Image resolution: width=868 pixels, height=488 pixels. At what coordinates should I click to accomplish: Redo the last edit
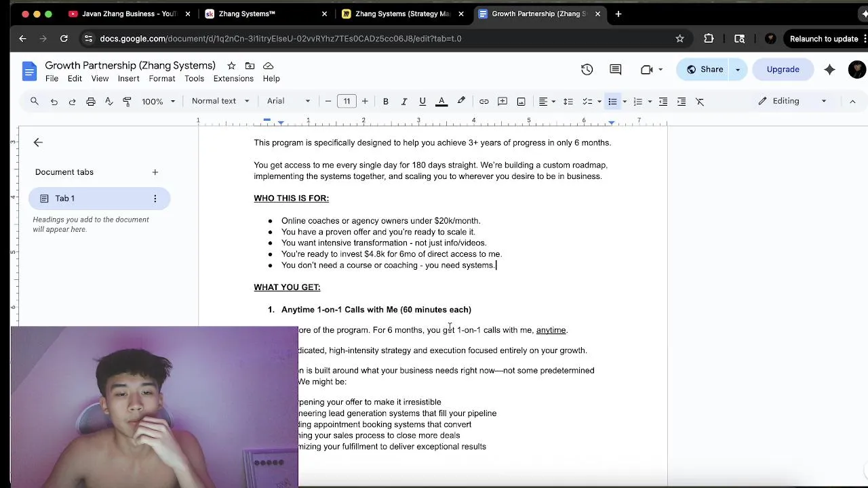[72, 101]
